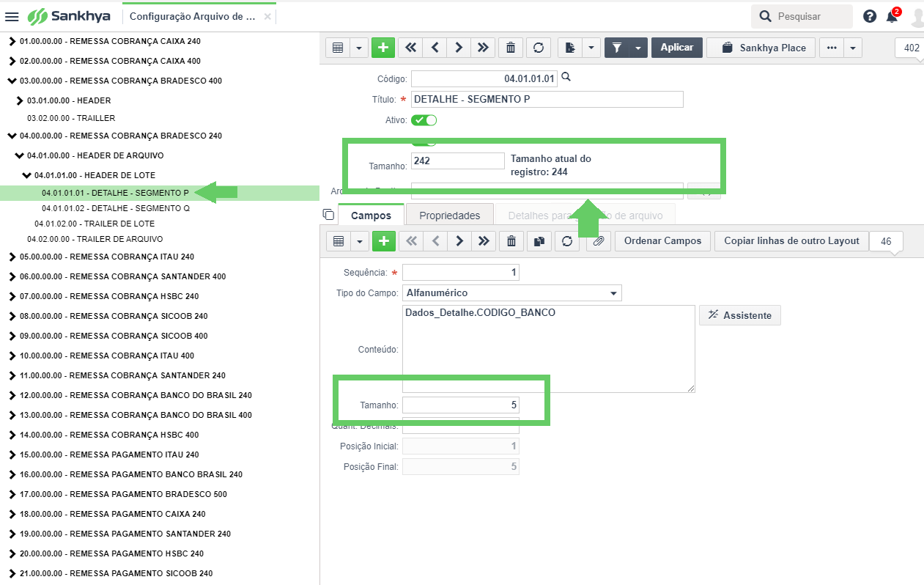The image size is (924, 585).
Task: Go to the last record in top toolbar
Action: (x=482, y=48)
